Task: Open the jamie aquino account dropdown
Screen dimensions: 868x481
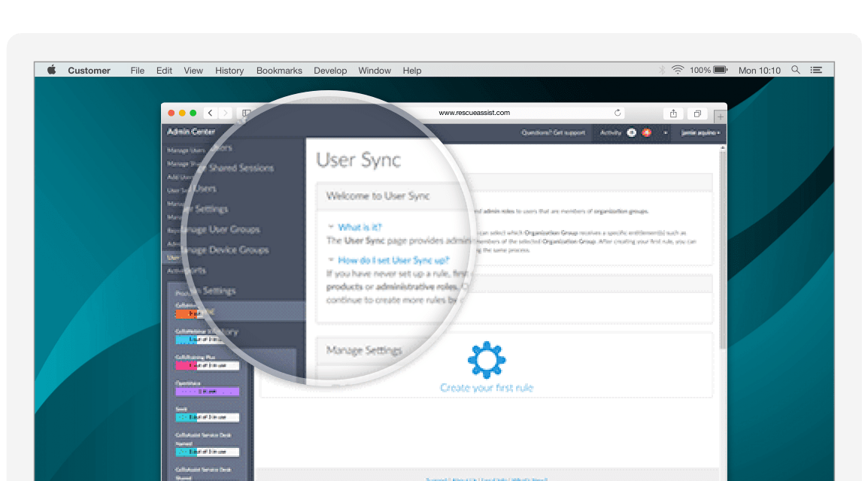Action: (700, 132)
